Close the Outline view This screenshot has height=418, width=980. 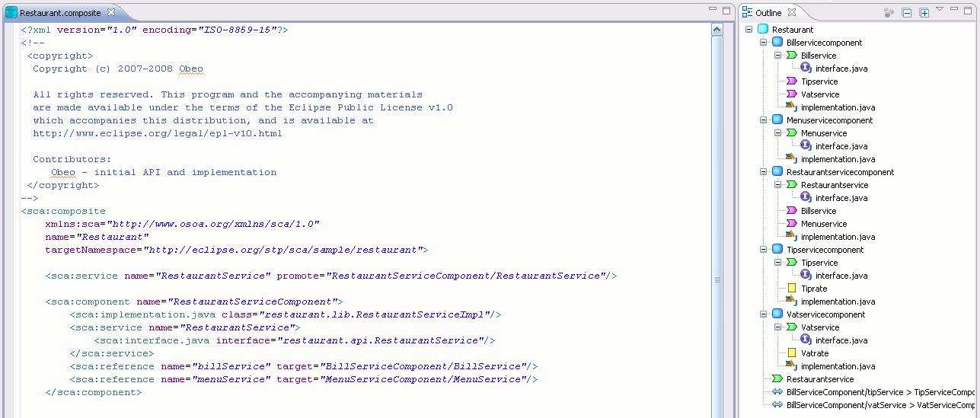tap(791, 12)
